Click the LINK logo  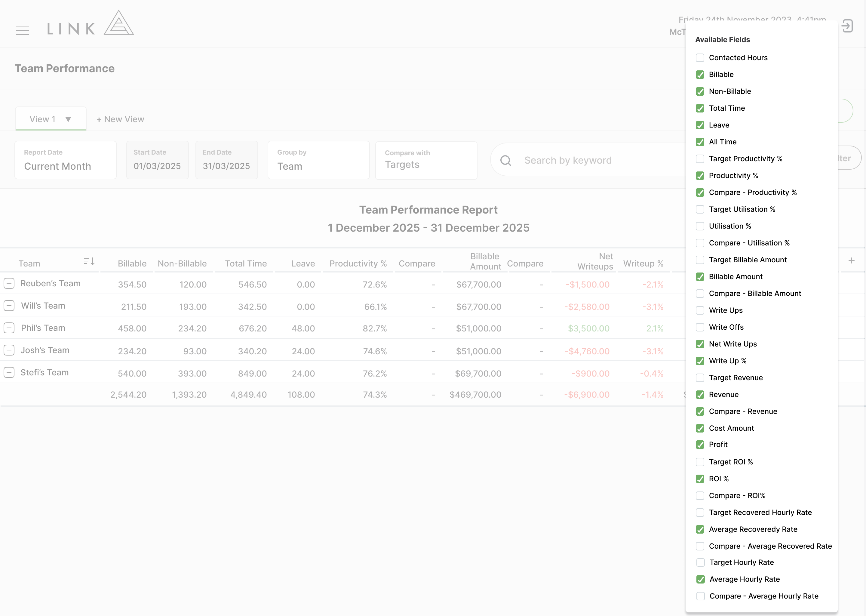[90, 23]
